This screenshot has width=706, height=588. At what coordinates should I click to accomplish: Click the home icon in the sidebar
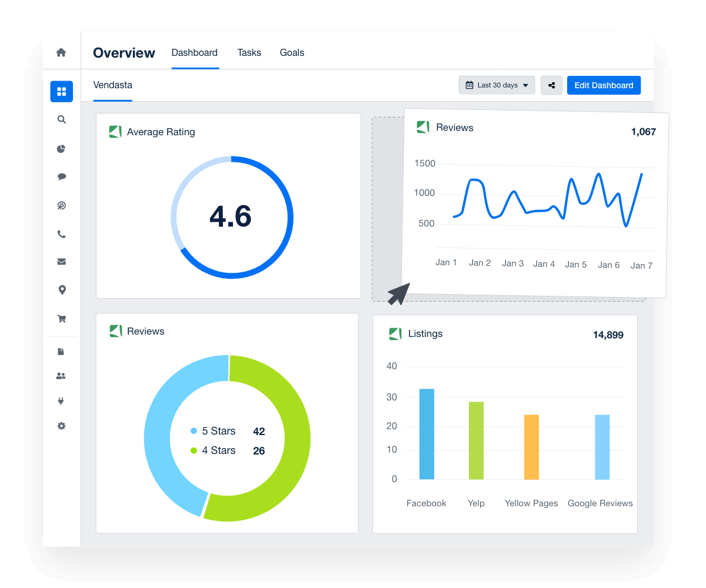coord(61,52)
